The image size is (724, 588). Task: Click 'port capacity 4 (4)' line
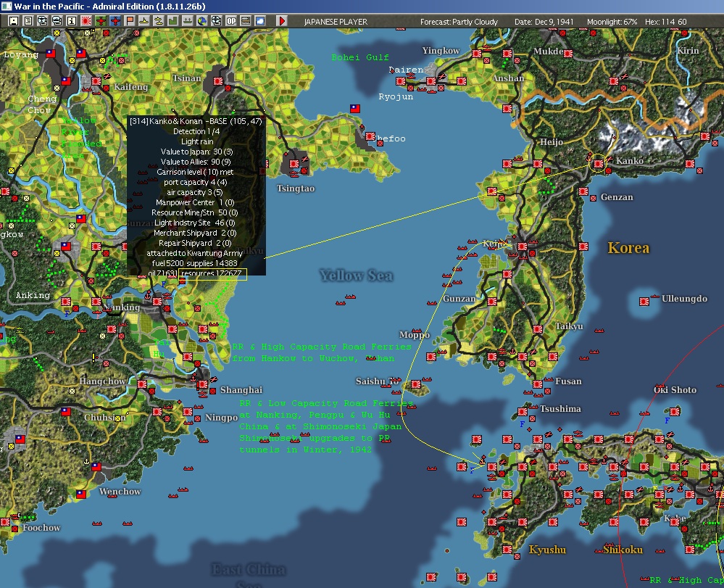coord(196,182)
